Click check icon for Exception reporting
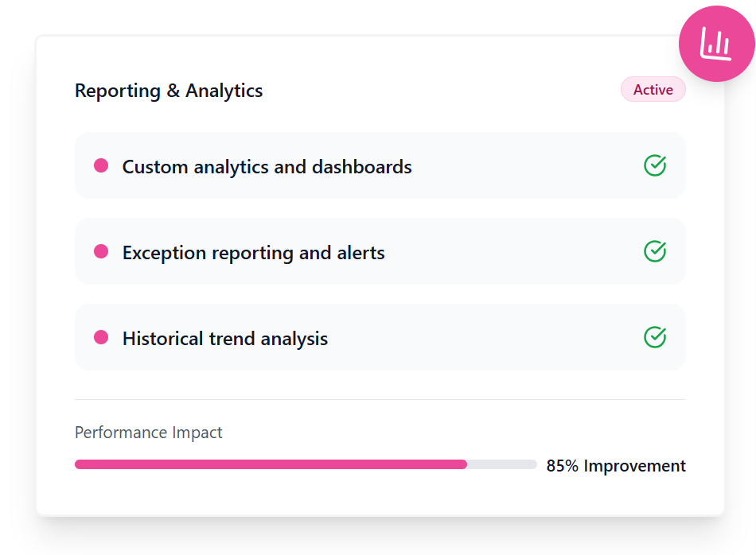Viewport: 756px width, 555px height. pos(654,251)
